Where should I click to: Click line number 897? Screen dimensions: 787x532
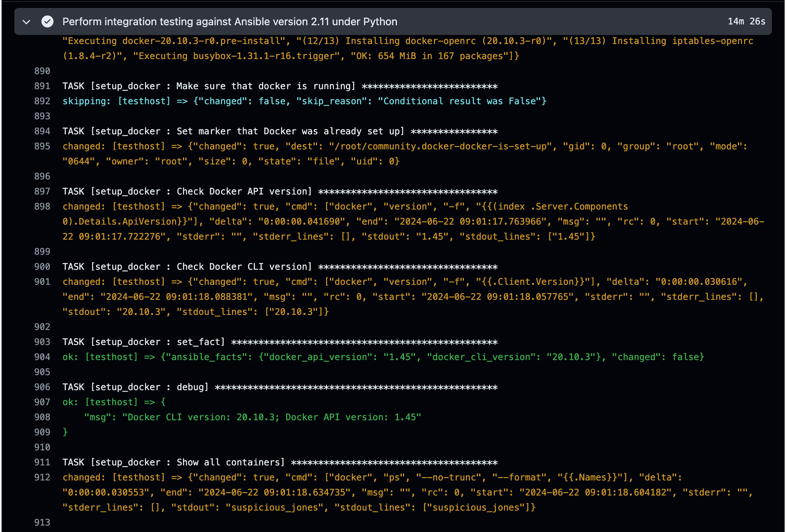42,192
